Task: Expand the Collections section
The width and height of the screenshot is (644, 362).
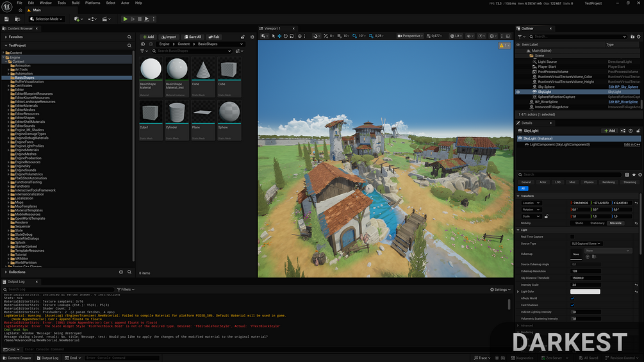Action: coord(6,272)
